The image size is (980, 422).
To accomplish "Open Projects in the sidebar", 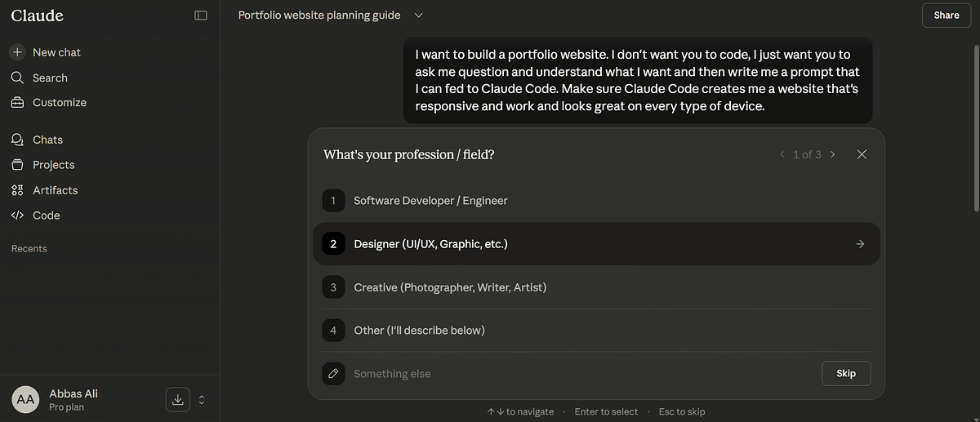I will [53, 165].
